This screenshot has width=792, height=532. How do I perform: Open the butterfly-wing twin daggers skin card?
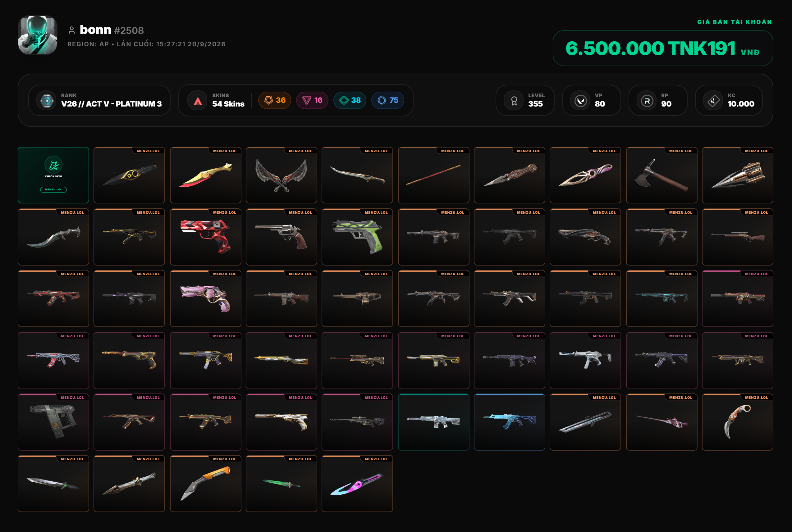281,175
